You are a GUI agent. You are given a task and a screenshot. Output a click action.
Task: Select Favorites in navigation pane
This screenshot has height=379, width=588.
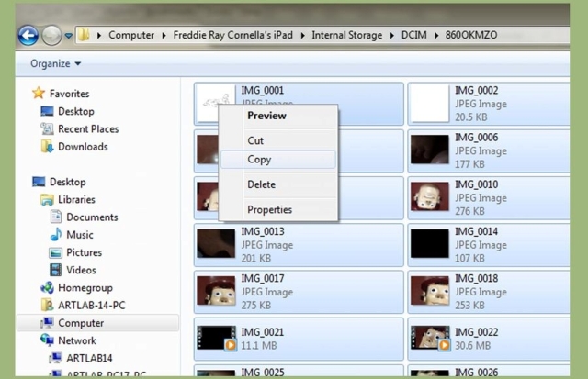(70, 94)
